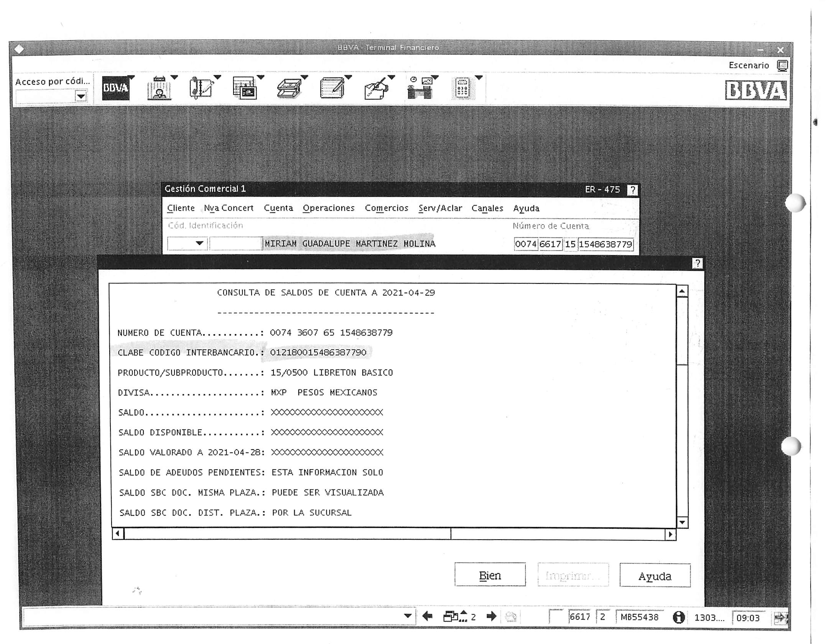The image size is (826, 644).
Task: Click the vertical scrollbar thumb
Action: pyautogui.click(x=682, y=331)
